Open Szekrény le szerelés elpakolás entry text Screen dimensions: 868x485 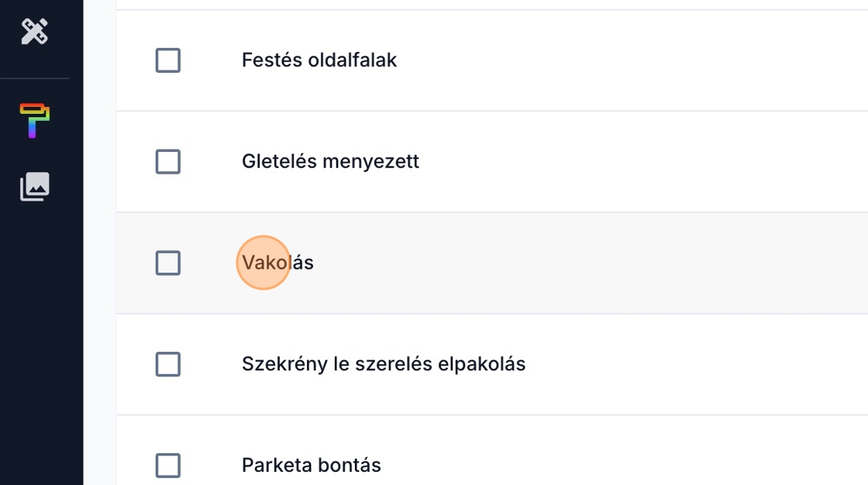[384, 364]
